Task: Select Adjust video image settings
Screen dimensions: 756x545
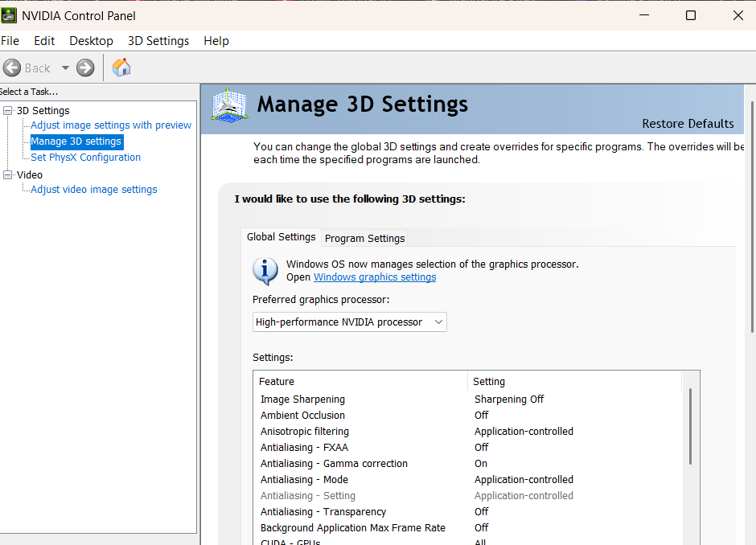Action: (x=93, y=190)
